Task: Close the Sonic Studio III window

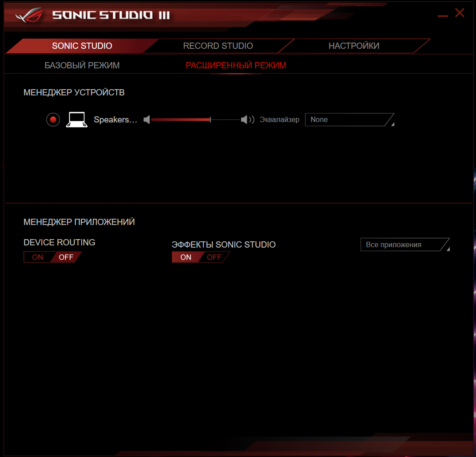Action: tap(460, 13)
